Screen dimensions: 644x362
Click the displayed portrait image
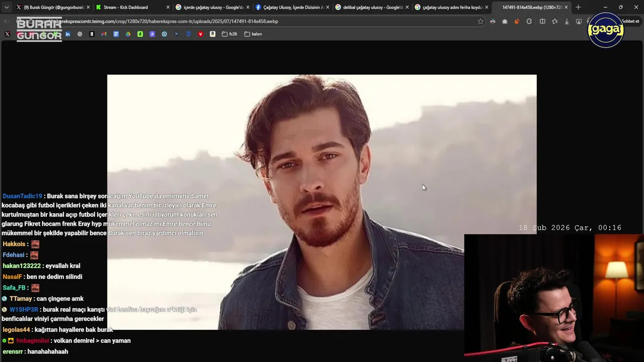[x=322, y=202]
